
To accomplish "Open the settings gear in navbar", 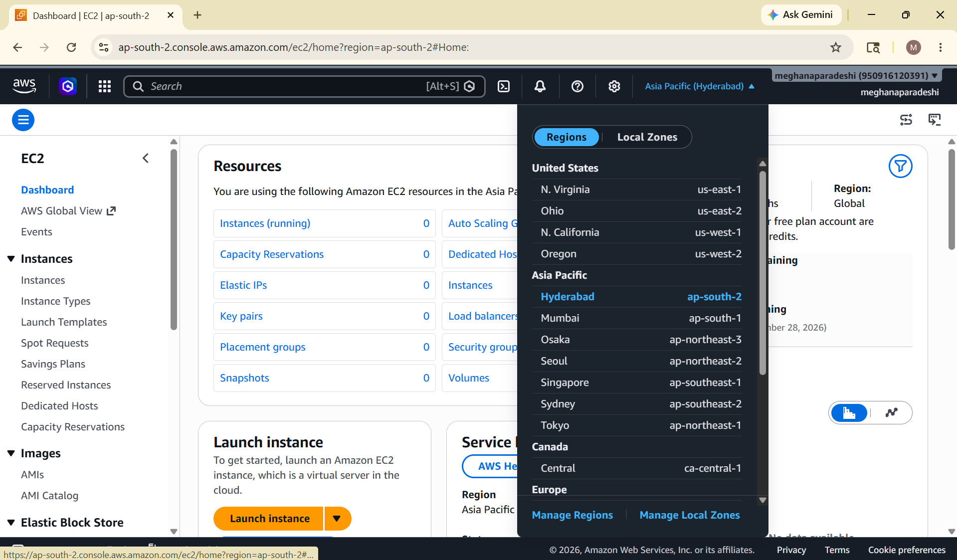I will (614, 86).
